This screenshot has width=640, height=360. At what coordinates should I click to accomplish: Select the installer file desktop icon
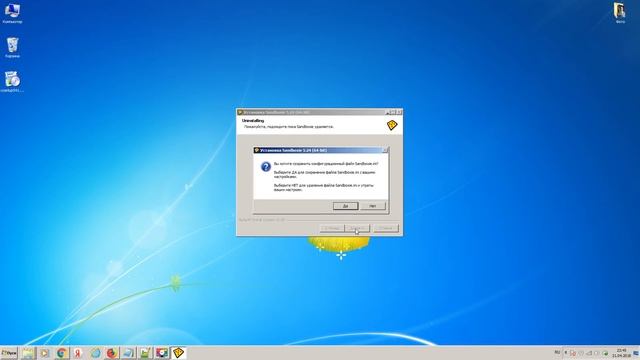[12, 82]
